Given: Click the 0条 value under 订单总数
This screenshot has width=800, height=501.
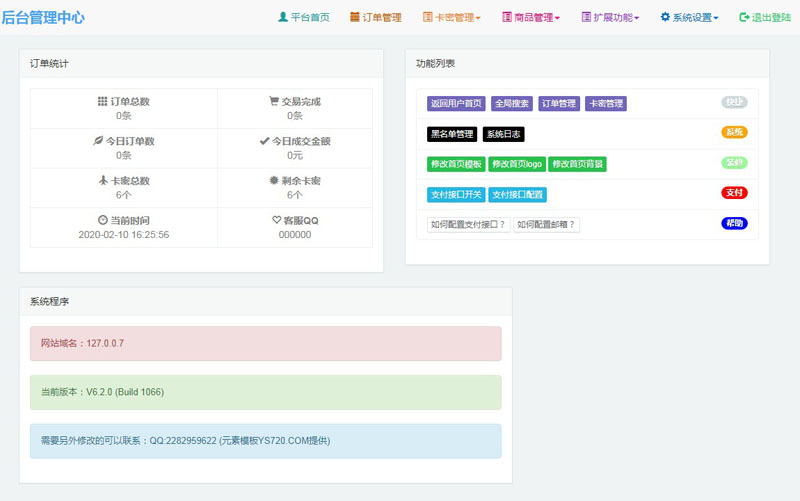Looking at the screenshot, I should 123,116.
